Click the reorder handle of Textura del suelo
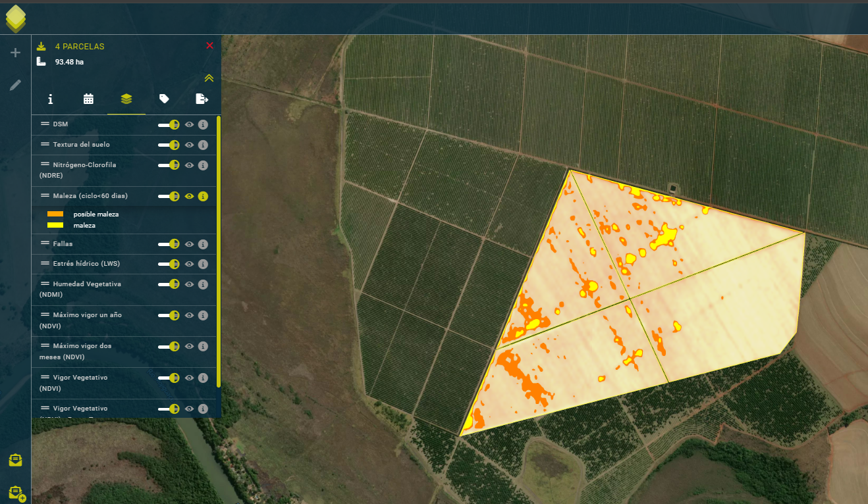 pos(45,144)
